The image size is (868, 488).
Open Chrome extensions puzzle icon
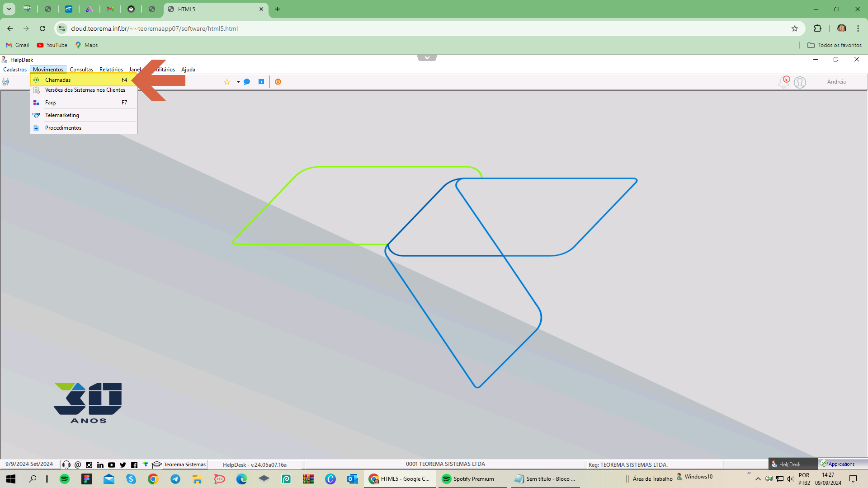(817, 28)
